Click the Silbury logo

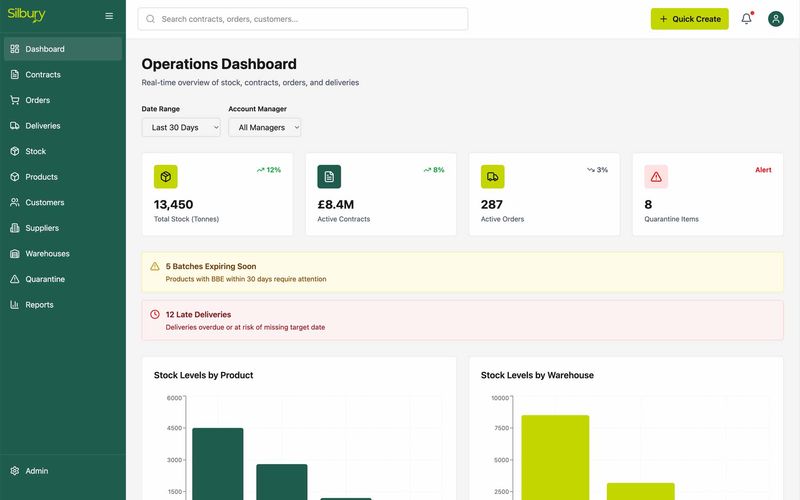tap(27, 15)
